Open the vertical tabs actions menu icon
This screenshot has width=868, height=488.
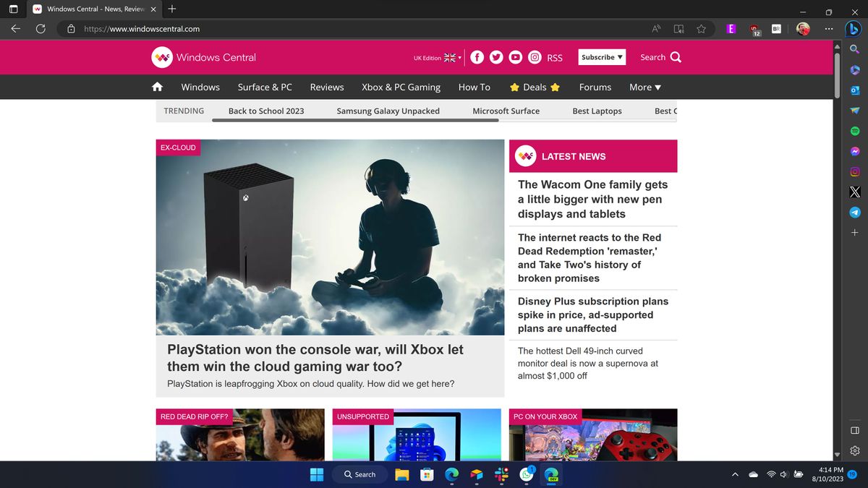[12, 9]
